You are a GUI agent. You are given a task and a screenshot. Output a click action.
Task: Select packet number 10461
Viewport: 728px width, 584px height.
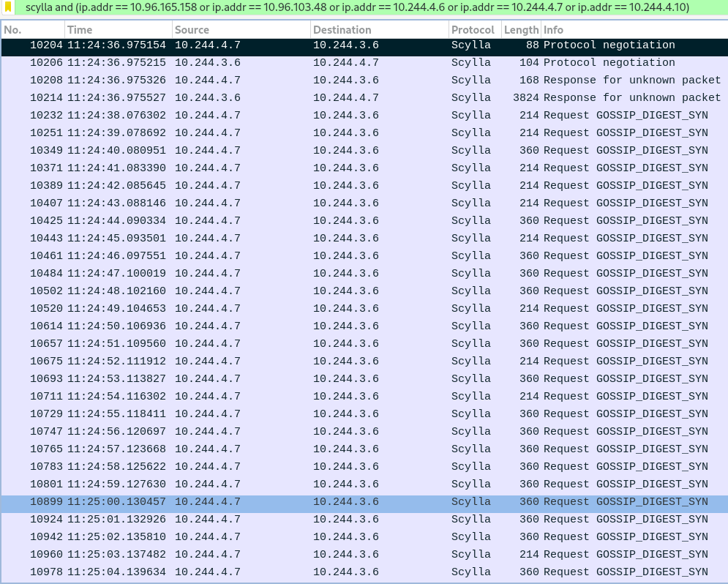(364, 256)
